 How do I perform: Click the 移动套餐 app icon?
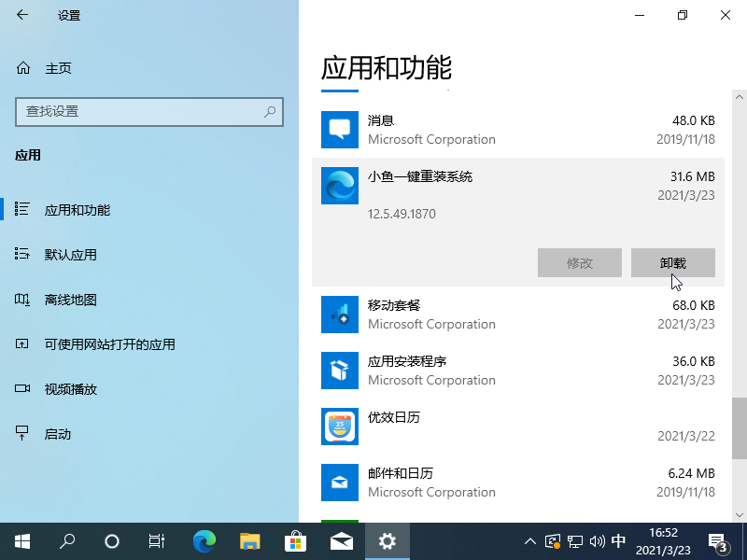pyautogui.click(x=340, y=315)
